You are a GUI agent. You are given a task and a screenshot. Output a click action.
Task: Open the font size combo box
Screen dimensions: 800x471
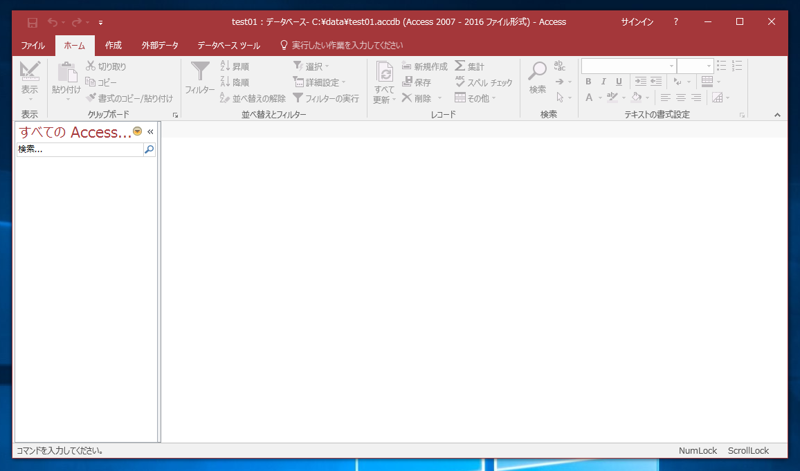pos(695,66)
